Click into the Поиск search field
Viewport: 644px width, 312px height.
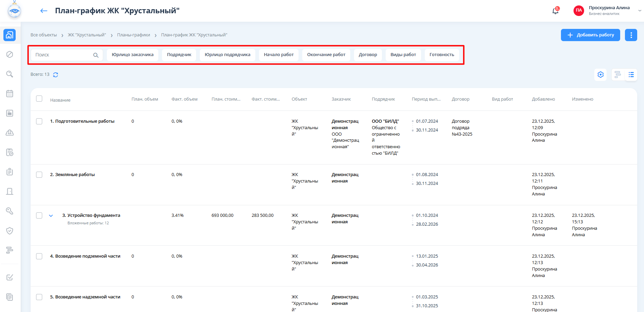pos(63,55)
